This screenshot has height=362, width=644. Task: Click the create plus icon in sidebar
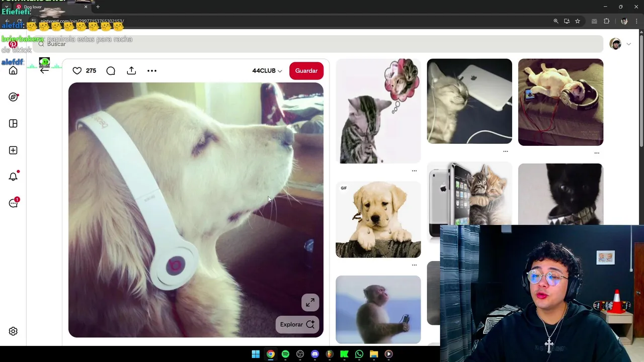[x=13, y=150]
